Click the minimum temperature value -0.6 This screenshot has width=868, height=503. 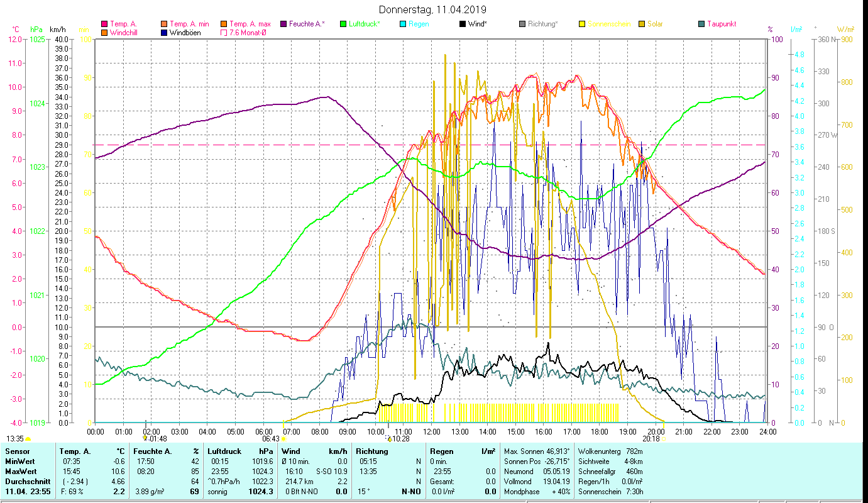[x=120, y=461]
